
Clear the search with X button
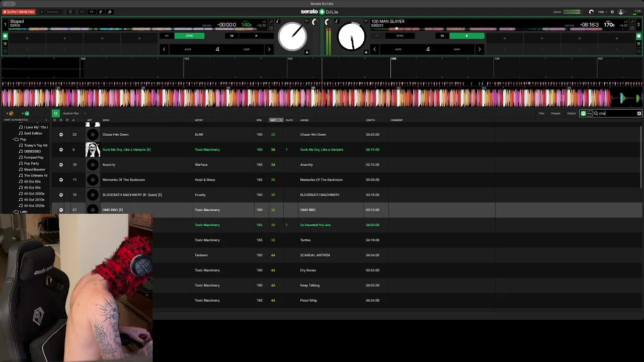pyautogui.click(x=639, y=113)
